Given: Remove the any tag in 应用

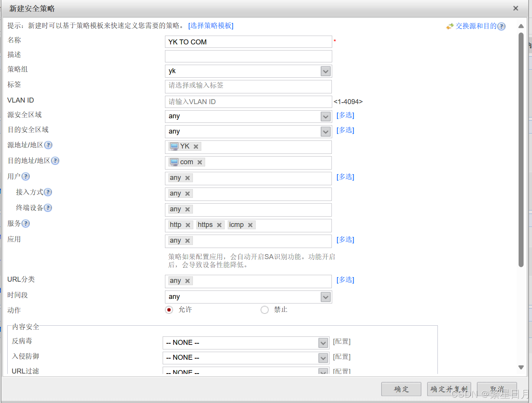Looking at the screenshot, I should pyautogui.click(x=188, y=241).
